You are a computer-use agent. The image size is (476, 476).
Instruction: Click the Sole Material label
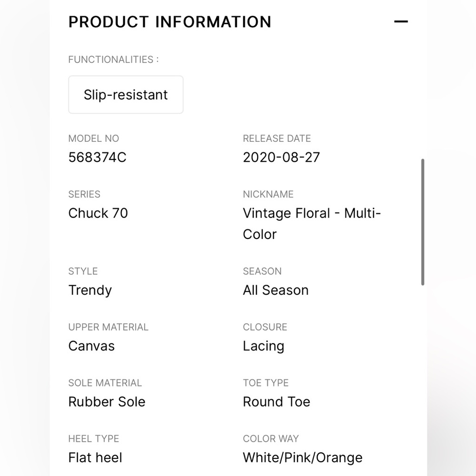point(105,383)
